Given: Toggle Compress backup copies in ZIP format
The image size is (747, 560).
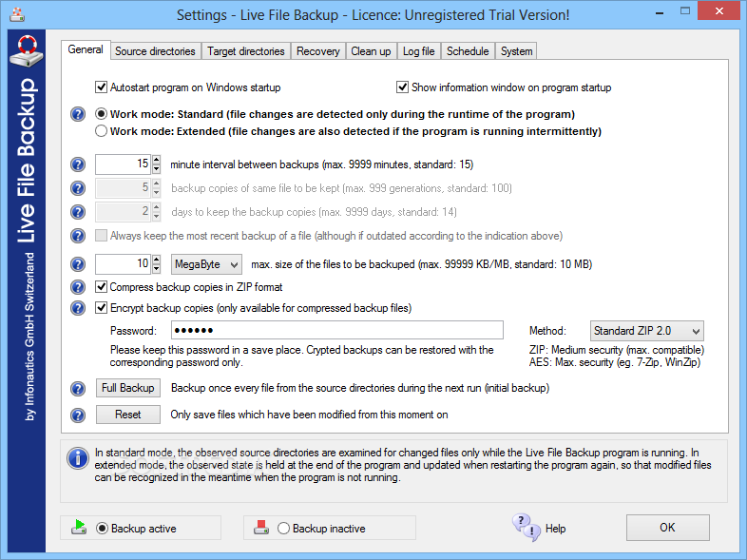Looking at the screenshot, I should click(101, 287).
